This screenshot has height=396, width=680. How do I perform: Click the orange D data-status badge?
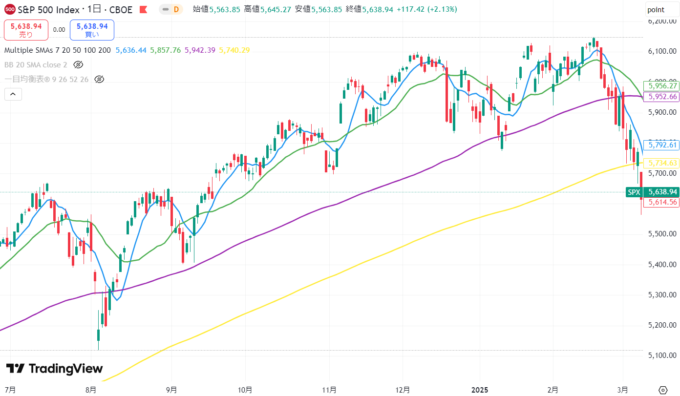coord(176,9)
